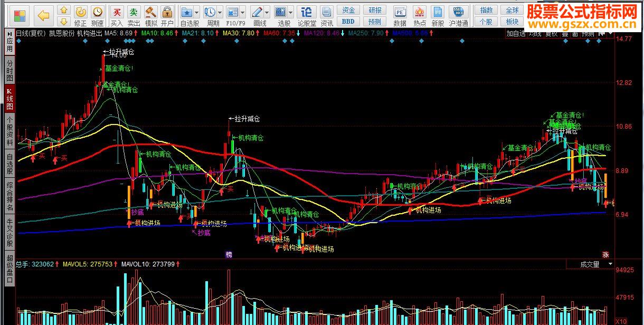
Task: Open the 牛叉诊股 sidebar tab
Action: [10, 233]
